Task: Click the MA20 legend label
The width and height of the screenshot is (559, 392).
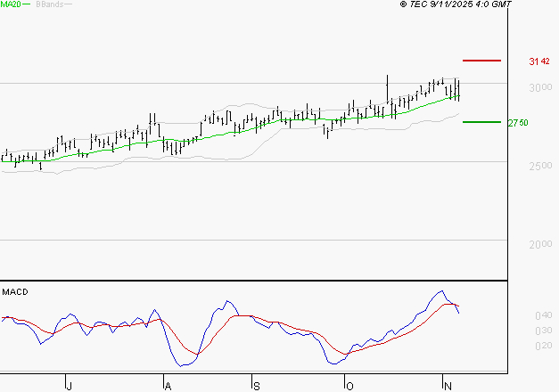Action: click(11, 4)
